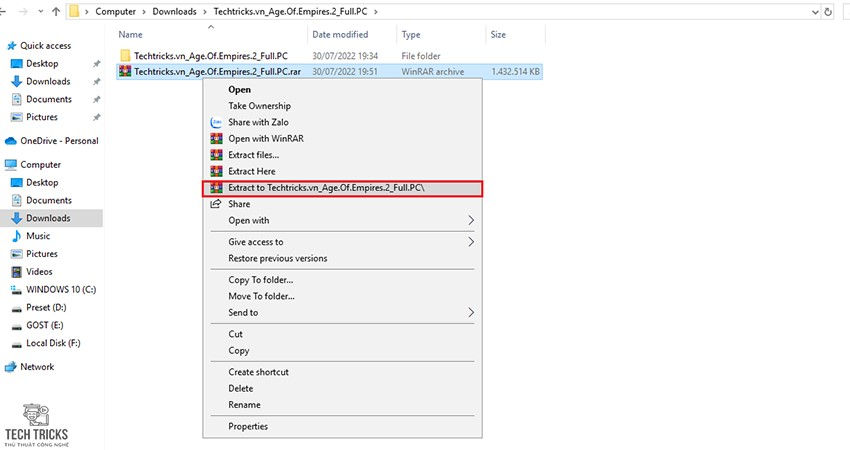Click the pin icon beside Quick access Downloads
The image size is (850, 450).
(x=96, y=82)
